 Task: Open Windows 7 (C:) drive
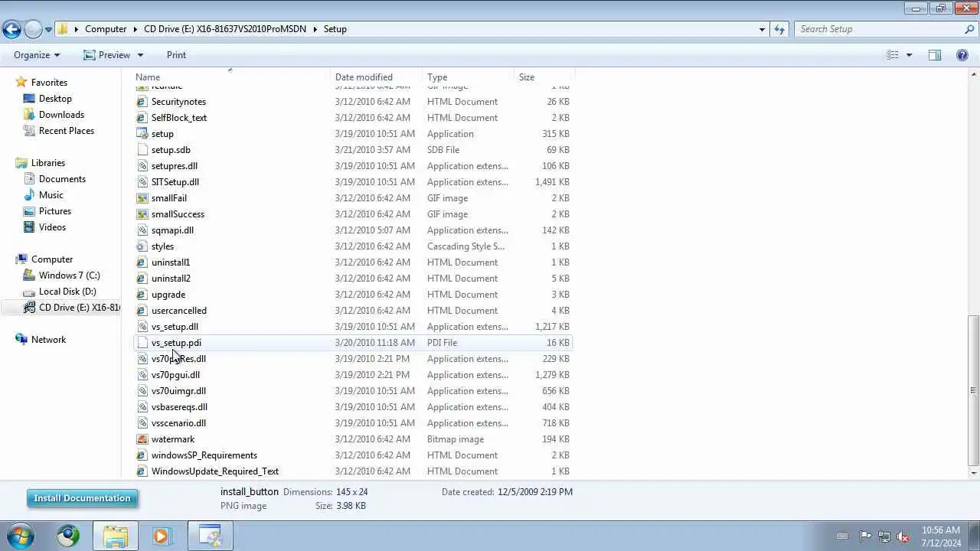(69, 275)
